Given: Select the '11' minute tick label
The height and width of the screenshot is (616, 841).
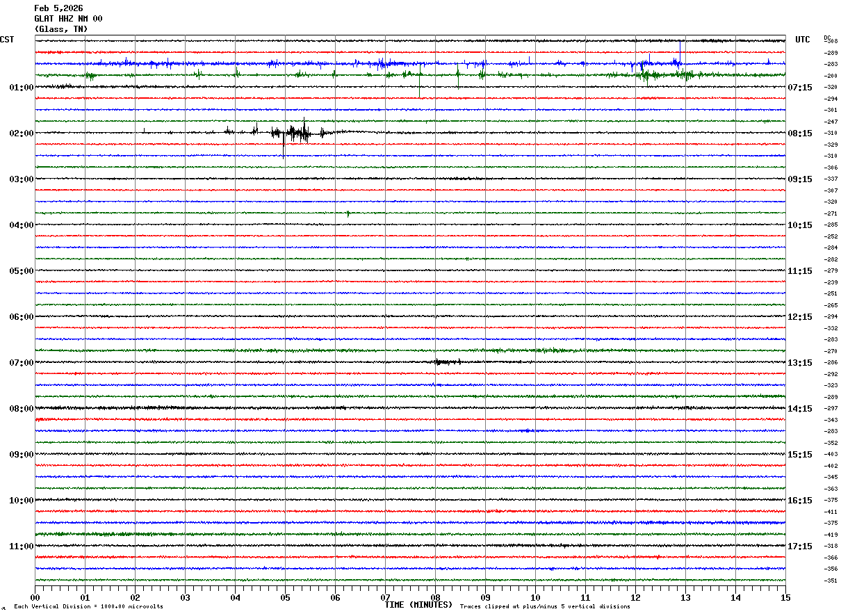Looking at the screenshot, I should point(586,597).
